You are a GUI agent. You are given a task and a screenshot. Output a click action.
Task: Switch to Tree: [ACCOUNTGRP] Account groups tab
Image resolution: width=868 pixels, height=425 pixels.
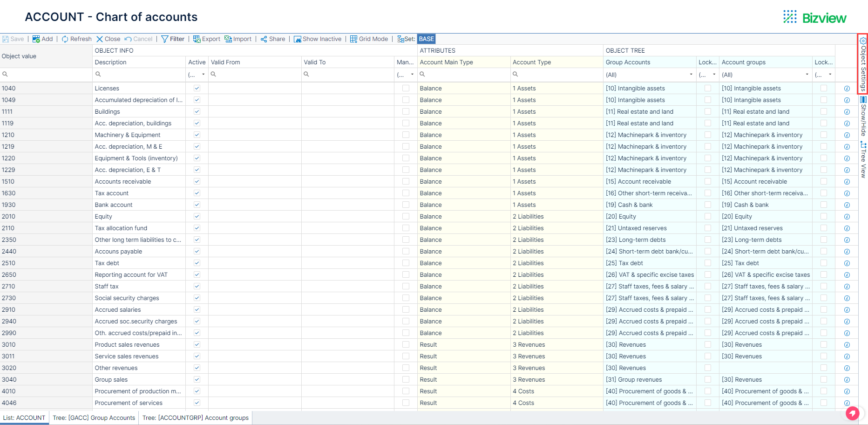point(196,418)
